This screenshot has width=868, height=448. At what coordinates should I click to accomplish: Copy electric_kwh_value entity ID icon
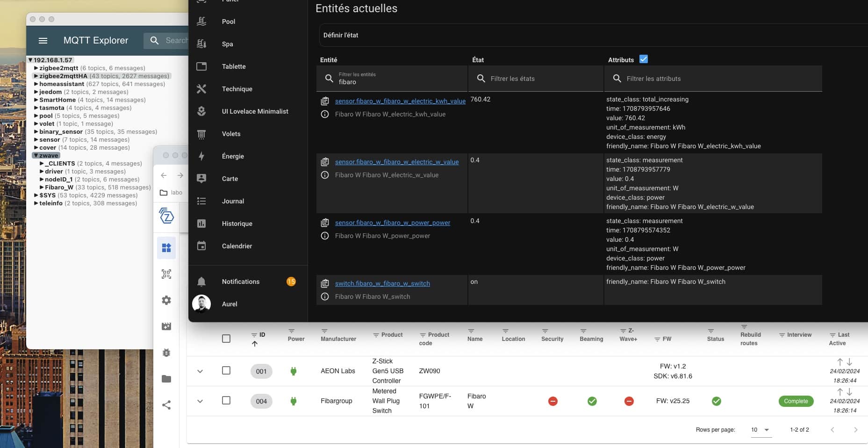pos(325,101)
